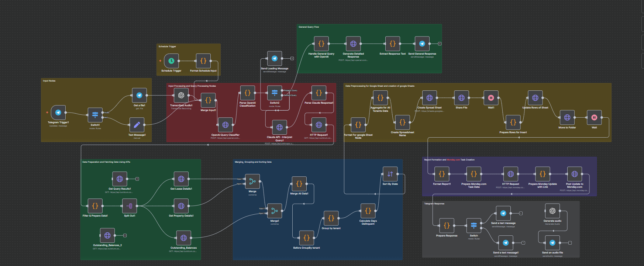Select the Wait1 pause node

coord(491,98)
